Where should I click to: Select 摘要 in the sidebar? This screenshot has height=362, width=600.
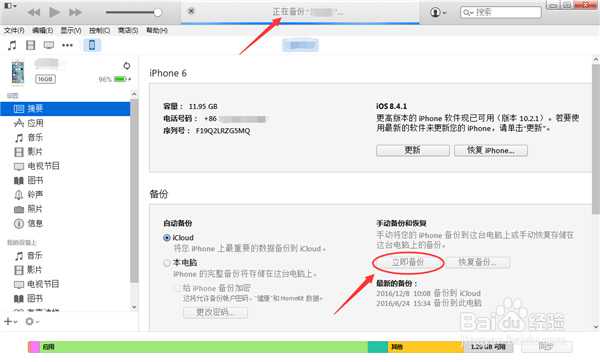65,109
